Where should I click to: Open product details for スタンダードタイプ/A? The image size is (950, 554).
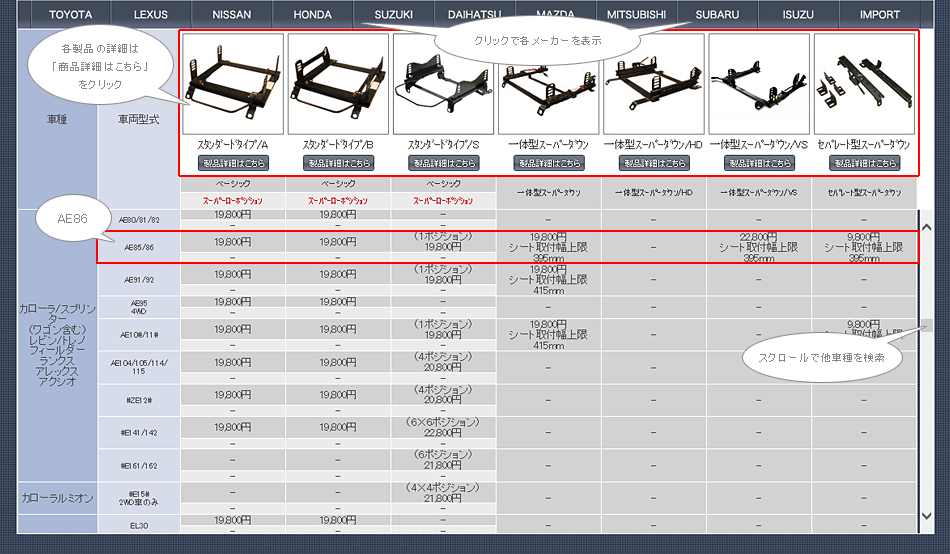(233, 163)
